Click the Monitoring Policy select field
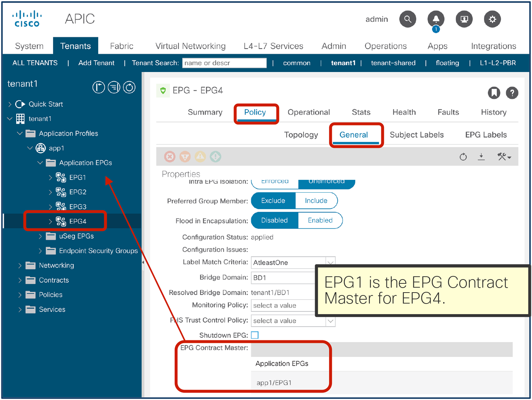Screen dimensions: 532x400 pyautogui.click(x=283, y=306)
